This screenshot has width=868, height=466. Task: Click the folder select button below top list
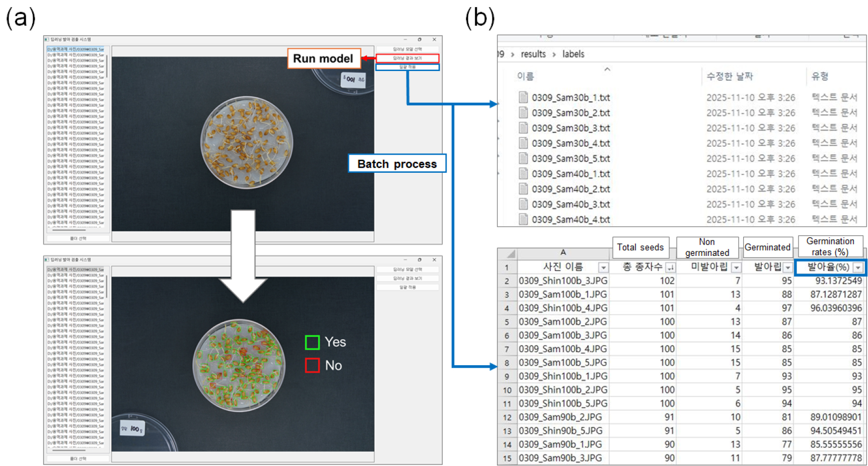79,238
